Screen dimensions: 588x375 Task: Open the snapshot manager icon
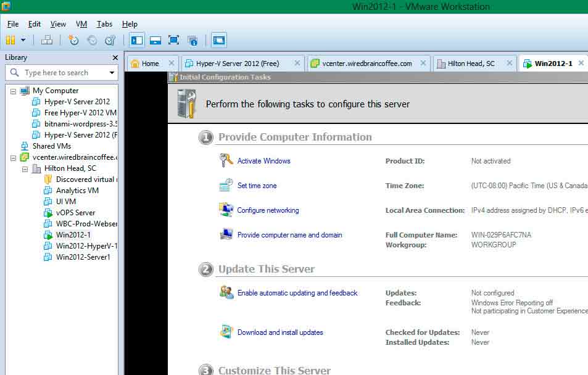[110, 40]
